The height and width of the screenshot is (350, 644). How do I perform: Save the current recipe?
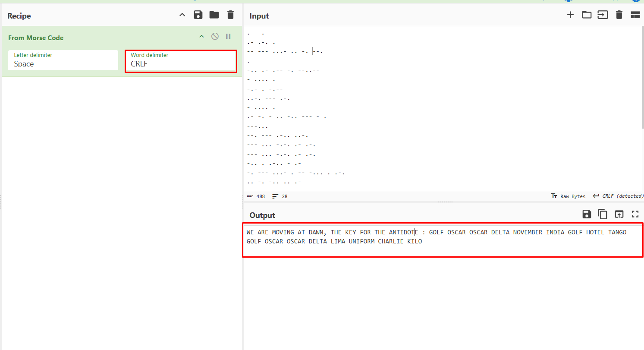click(x=198, y=15)
